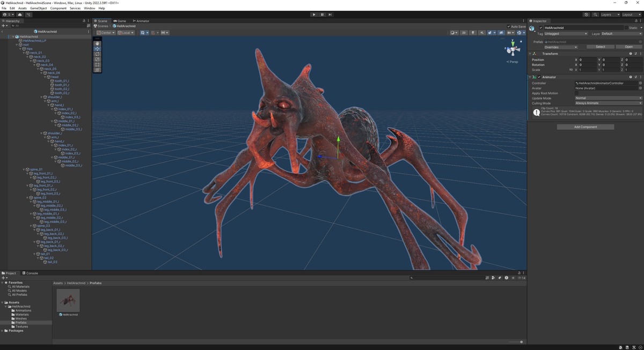Viewport: 644px width, 350px height.
Task: Open the Window menu
Action: pyautogui.click(x=90, y=8)
